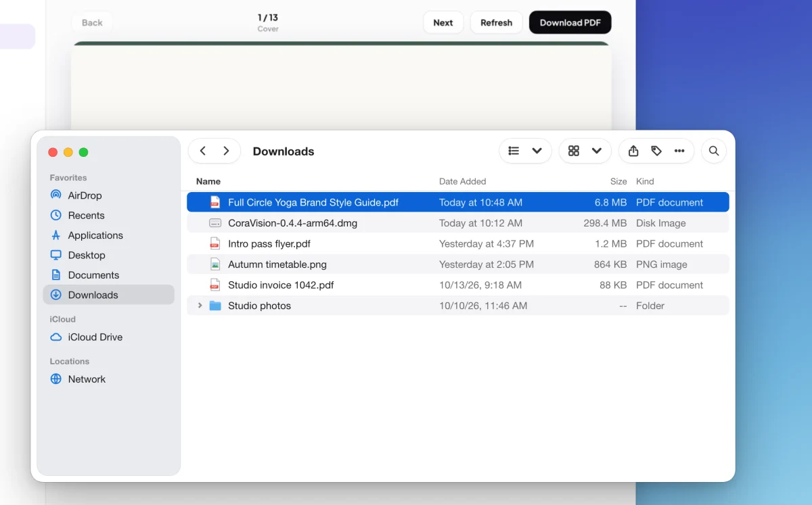
Task: Click the group-by grid icon
Action: coord(574,151)
